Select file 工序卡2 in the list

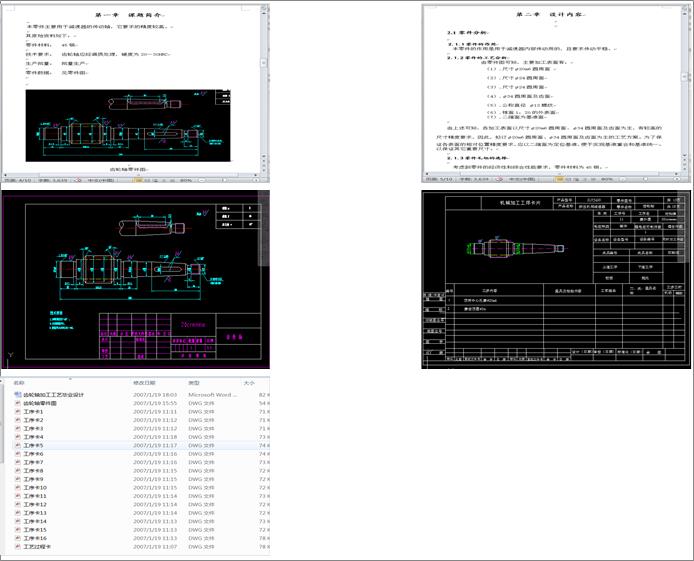click(33, 420)
